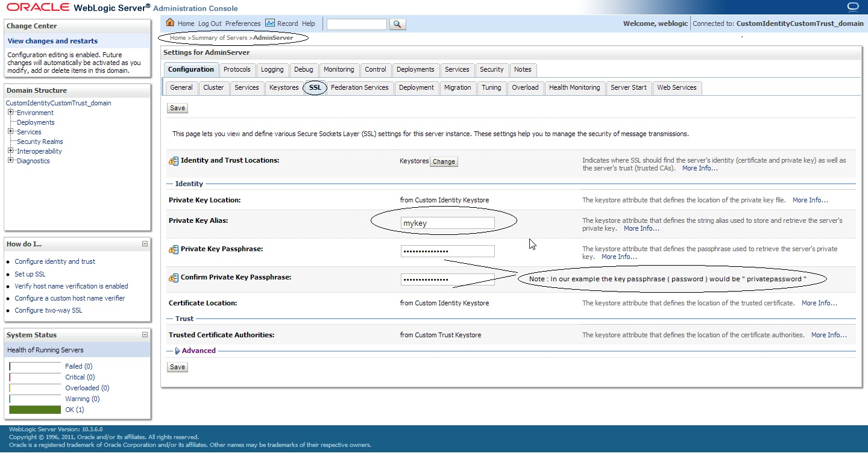Click the Confirm Private Key Passphrase field

(447, 279)
